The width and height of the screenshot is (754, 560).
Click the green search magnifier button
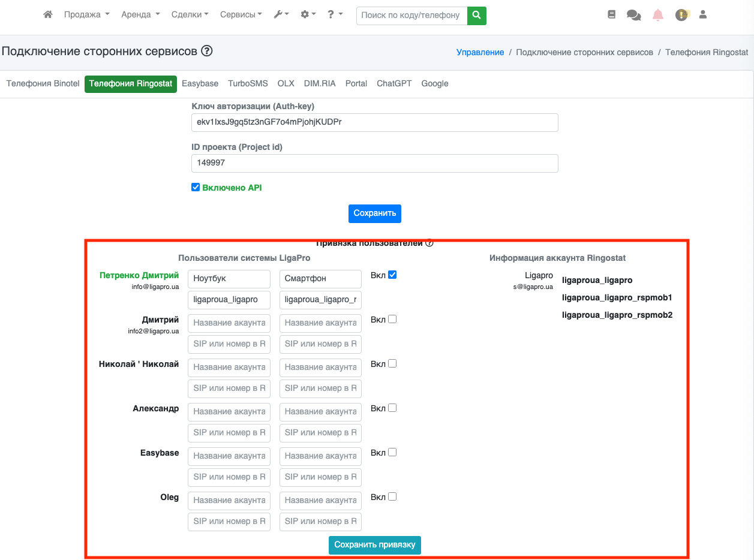coord(477,16)
